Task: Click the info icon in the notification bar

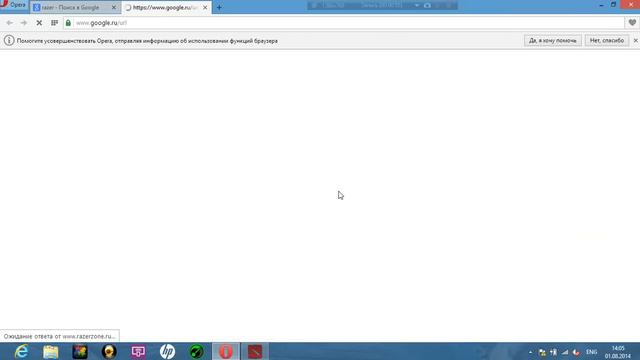Action: (9, 40)
